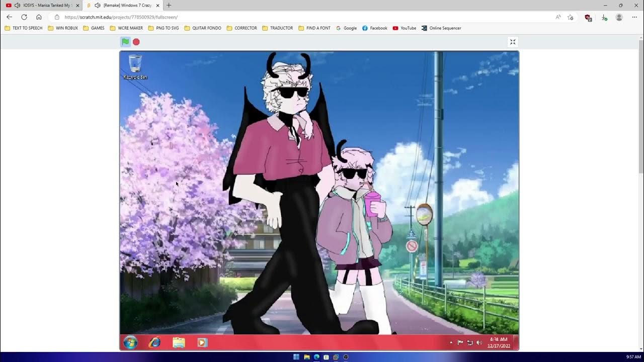Viewport: 644px width, 362px height.
Task: View site information lock icon
Action: coord(57,17)
